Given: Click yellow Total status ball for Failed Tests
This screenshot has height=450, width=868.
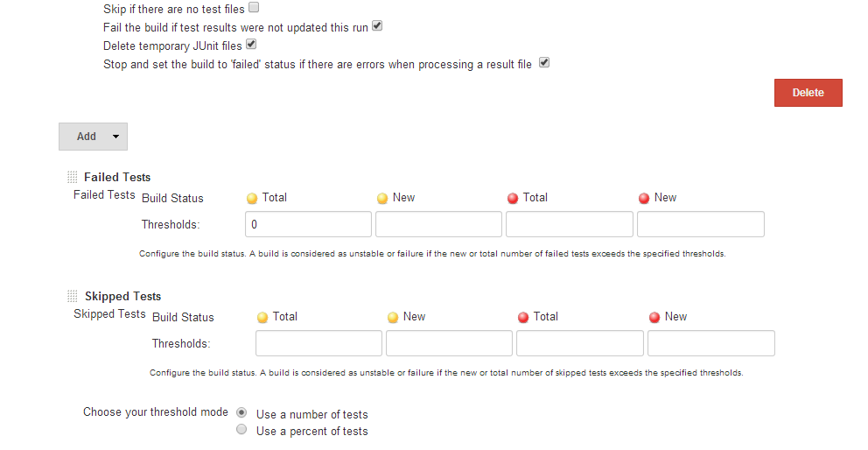Looking at the screenshot, I should tap(252, 198).
